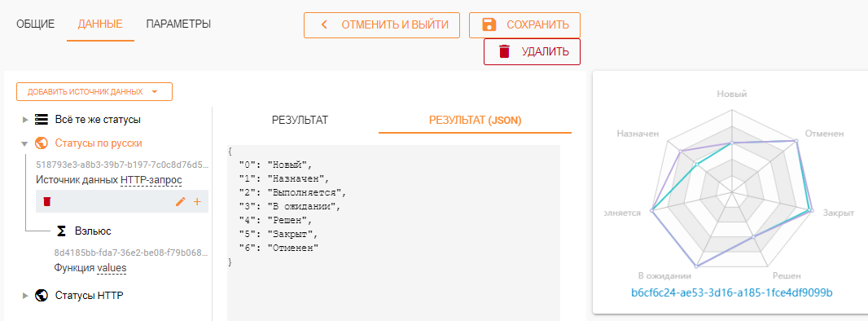
Task: Click the Назначен axis label on radar chart
Action: tap(638, 134)
